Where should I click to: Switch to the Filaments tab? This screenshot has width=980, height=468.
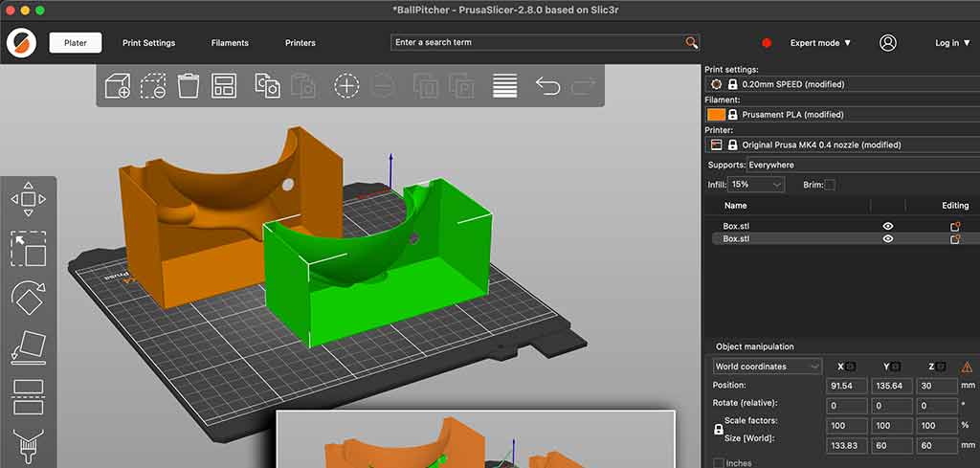(230, 43)
